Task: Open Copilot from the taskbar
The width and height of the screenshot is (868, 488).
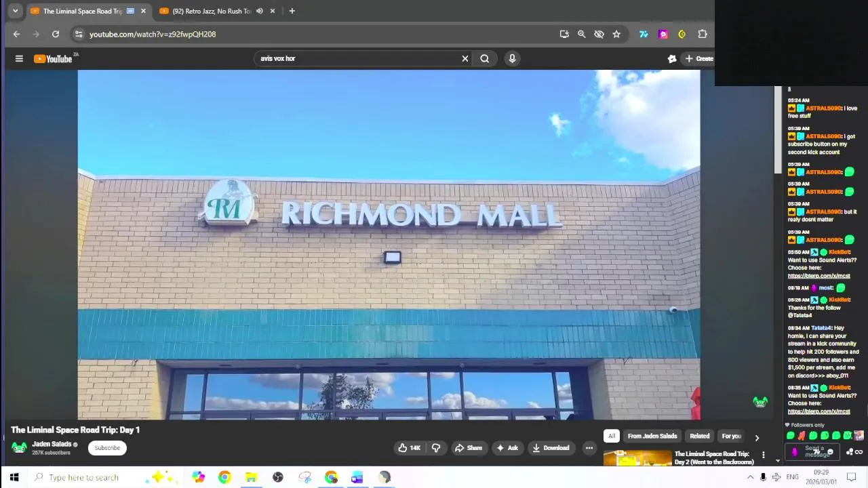Action: [197, 478]
